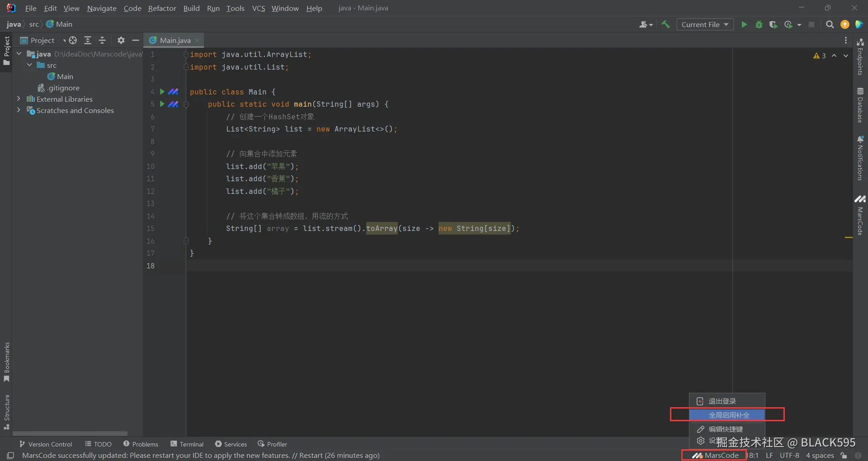
Task: Click the MarsCode gutter icon on line 4
Action: pyautogui.click(x=173, y=92)
